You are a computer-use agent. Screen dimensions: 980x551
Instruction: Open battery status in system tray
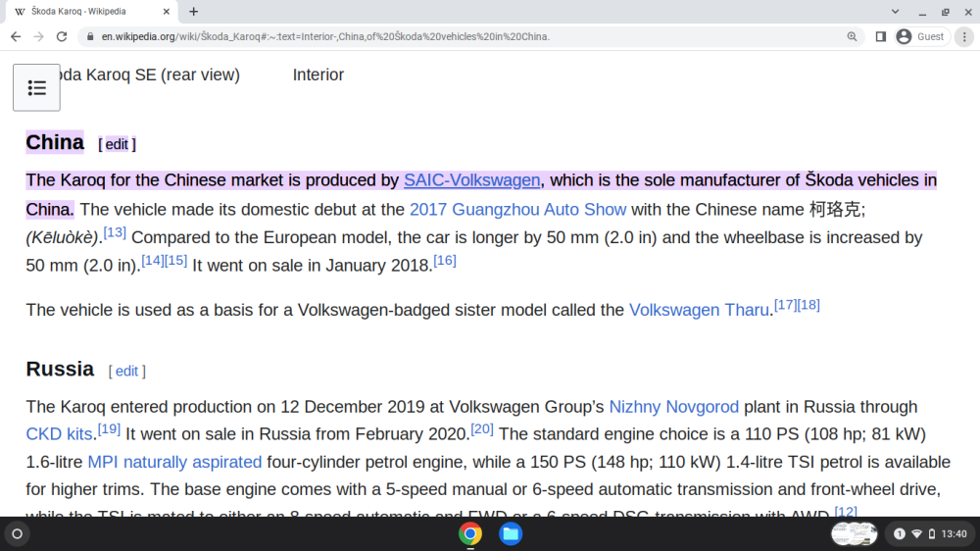932,534
